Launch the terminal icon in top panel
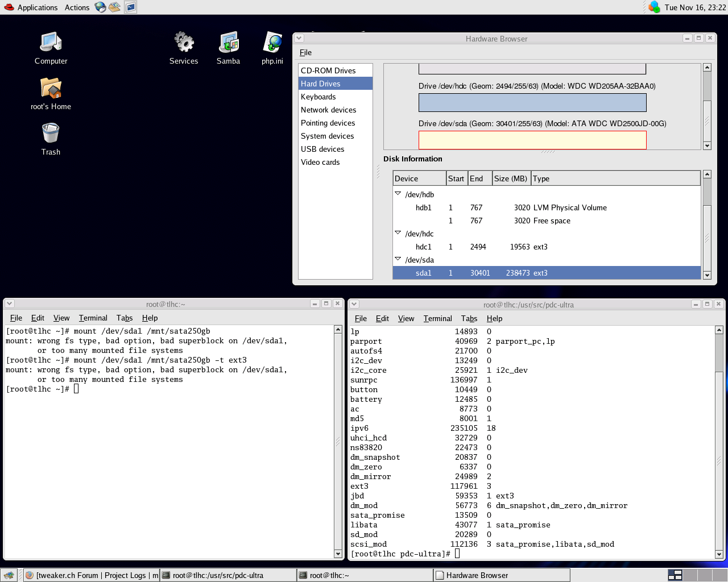Image resolution: width=728 pixels, height=582 pixels. pyautogui.click(x=131, y=7)
